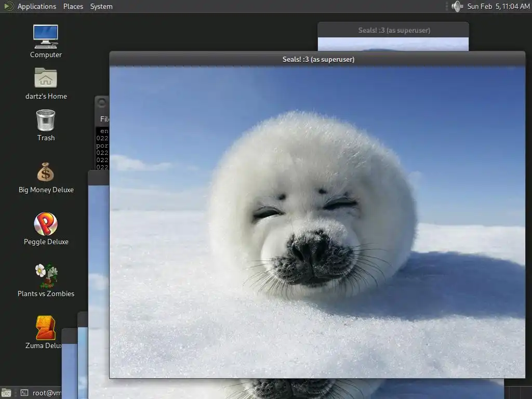Switch to the root@vm terminal taskbar button

[41, 393]
